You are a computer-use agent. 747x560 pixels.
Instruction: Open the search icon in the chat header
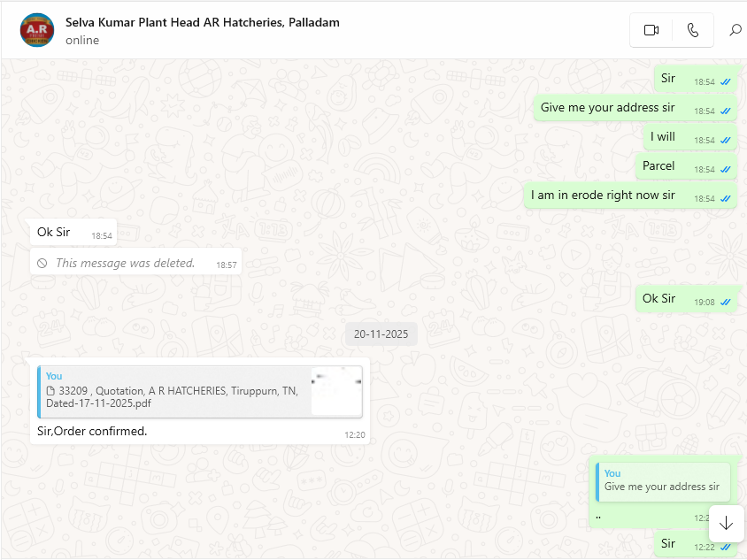click(735, 30)
